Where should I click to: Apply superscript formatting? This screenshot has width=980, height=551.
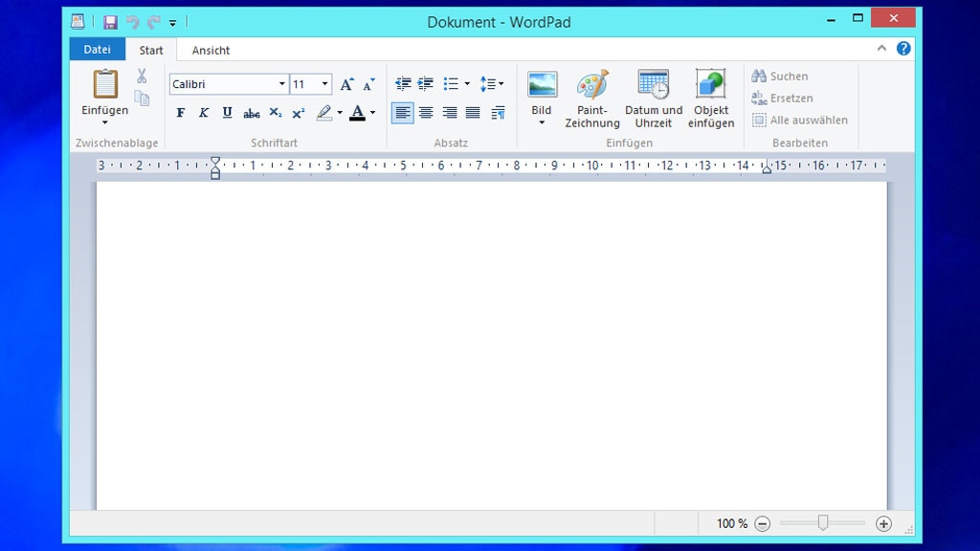tap(298, 113)
